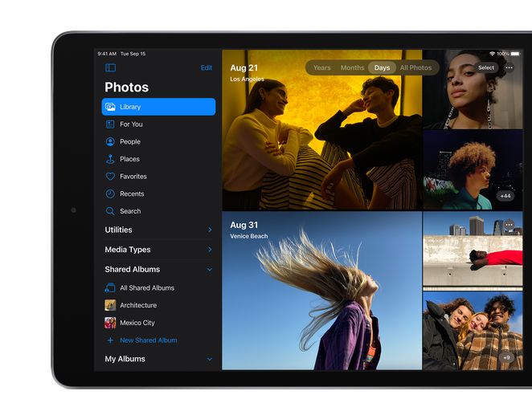Screen dimensions: 532x399
Task: Open the All Shared Albums icon
Action: pyautogui.click(x=111, y=287)
